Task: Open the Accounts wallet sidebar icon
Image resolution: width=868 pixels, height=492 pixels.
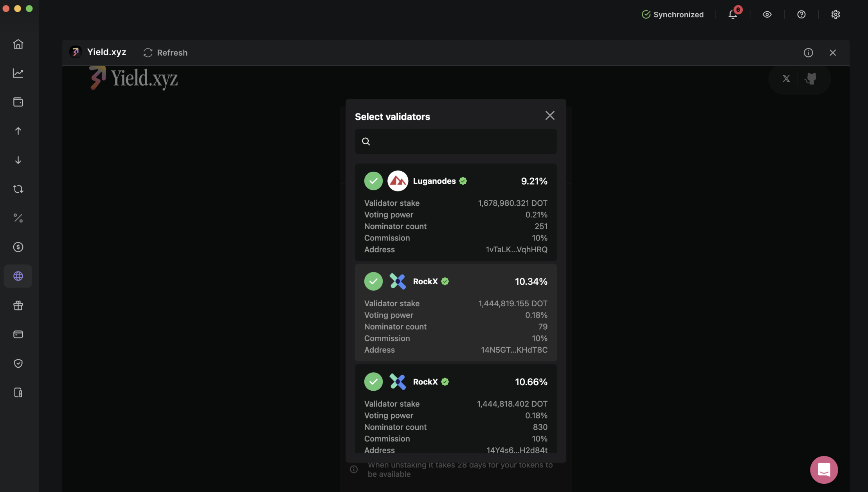Action: 18,102
